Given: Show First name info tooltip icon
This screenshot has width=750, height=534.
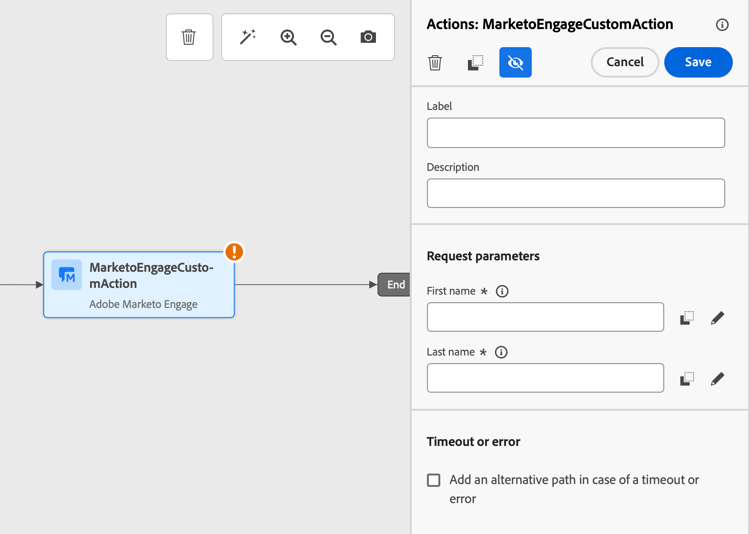Looking at the screenshot, I should coord(502,291).
